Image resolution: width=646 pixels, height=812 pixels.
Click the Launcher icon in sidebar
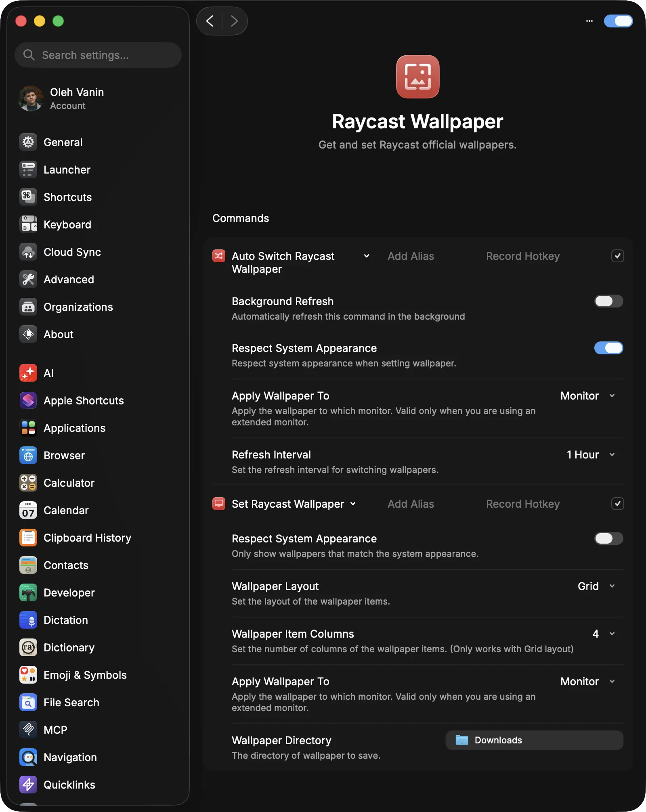tap(28, 170)
